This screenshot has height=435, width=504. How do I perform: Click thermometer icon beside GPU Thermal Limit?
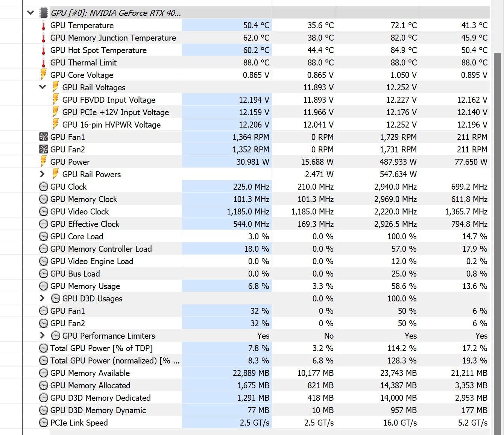44,63
